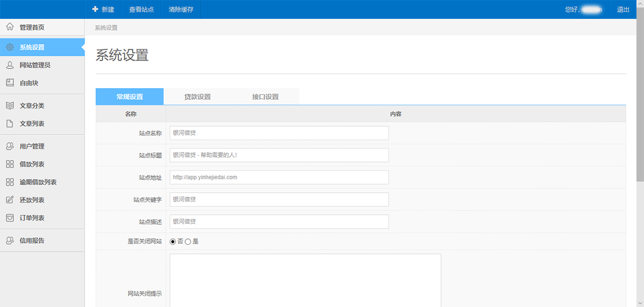Click 查看站点 in the top bar
Viewport: 644px width, 307px height.
pyautogui.click(x=141, y=9)
